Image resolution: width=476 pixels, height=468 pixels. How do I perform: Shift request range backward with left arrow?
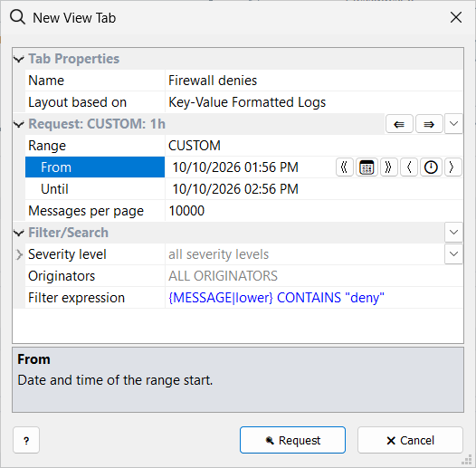pyautogui.click(x=399, y=124)
